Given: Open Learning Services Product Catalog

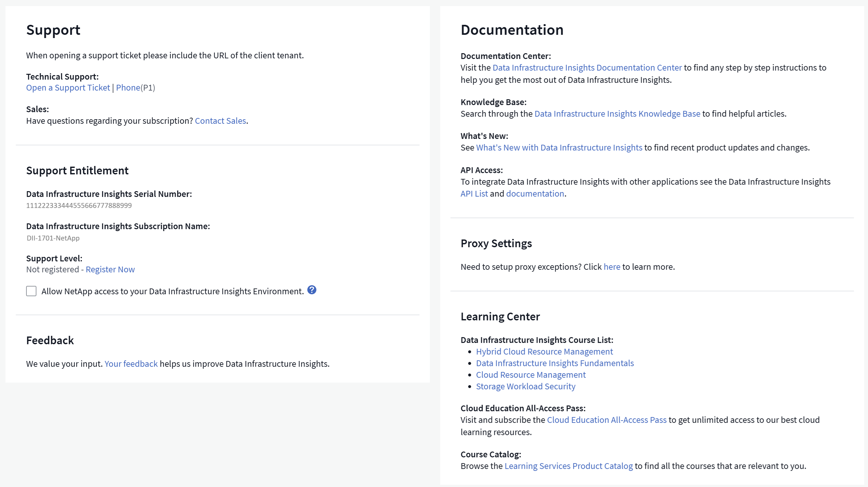Looking at the screenshot, I should click(568, 466).
